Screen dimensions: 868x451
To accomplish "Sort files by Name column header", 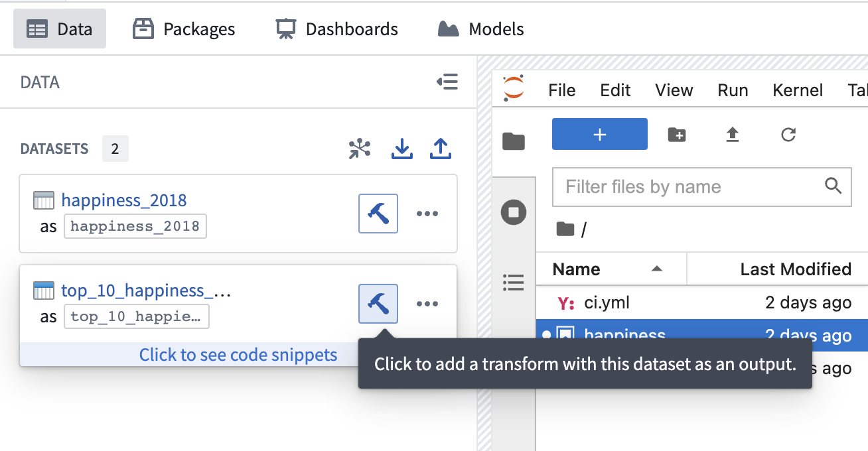I will (x=611, y=269).
